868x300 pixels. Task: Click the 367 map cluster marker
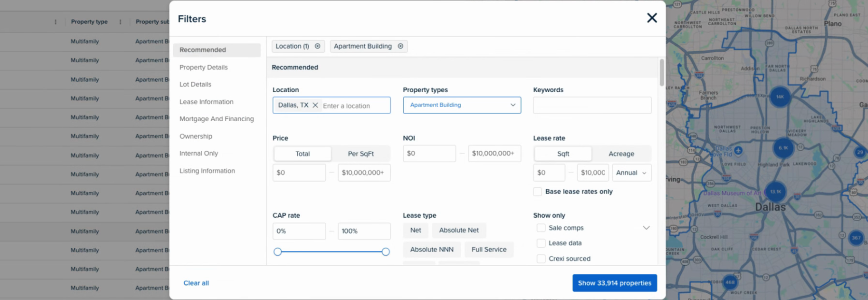click(x=856, y=238)
